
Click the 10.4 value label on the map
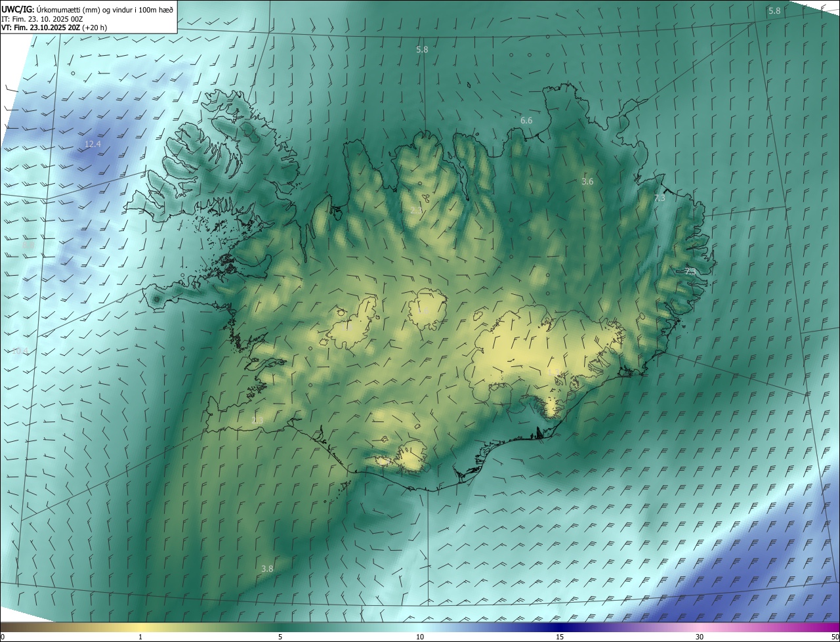click(x=20, y=351)
